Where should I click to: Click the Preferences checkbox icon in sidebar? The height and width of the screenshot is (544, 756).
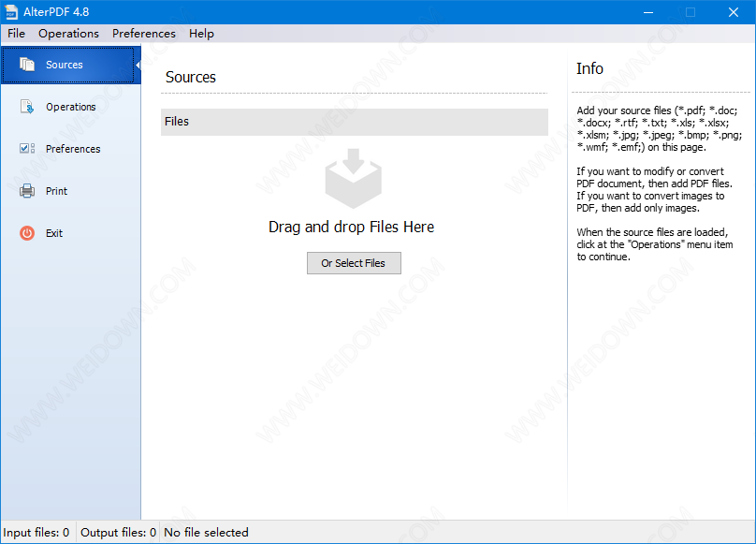(x=27, y=148)
